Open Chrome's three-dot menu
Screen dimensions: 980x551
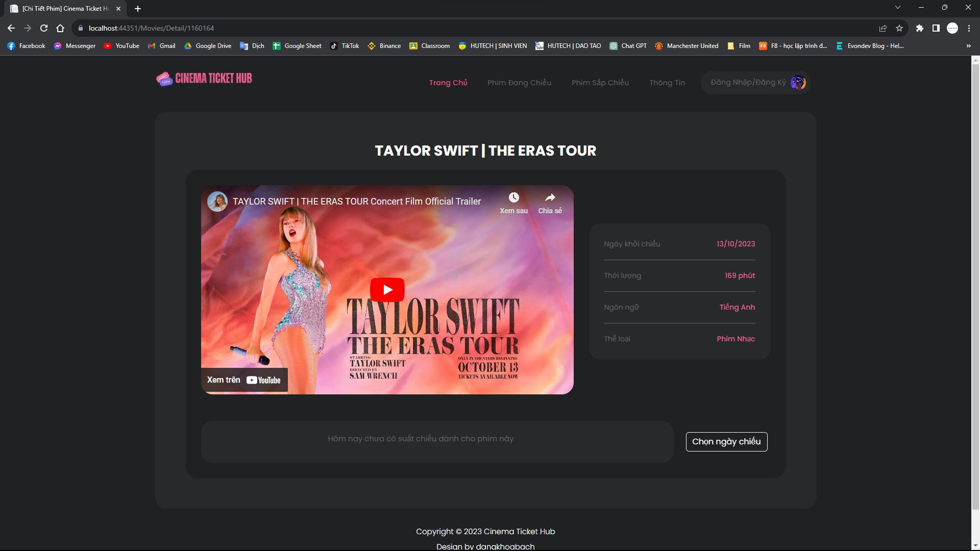point(969,28)
